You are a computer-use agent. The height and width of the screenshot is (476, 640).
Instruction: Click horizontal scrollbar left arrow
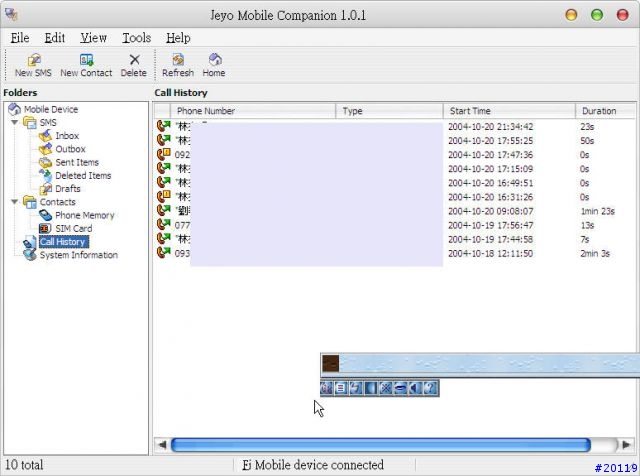tap(162, 445)
